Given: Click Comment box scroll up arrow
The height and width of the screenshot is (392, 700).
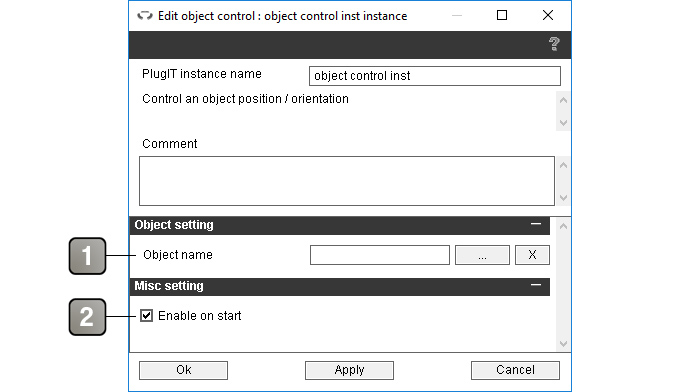Looking at the screenshot, I should 563,165.
